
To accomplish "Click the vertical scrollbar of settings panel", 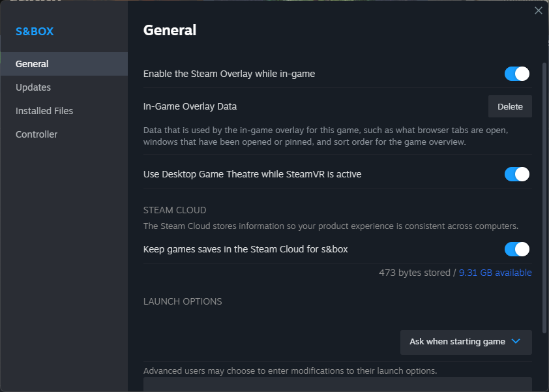I will (x=544, y=196).
